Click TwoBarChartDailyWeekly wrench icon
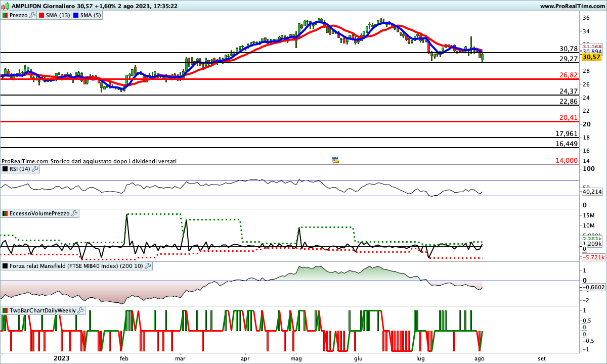607x364 pixels. point(81,310)
